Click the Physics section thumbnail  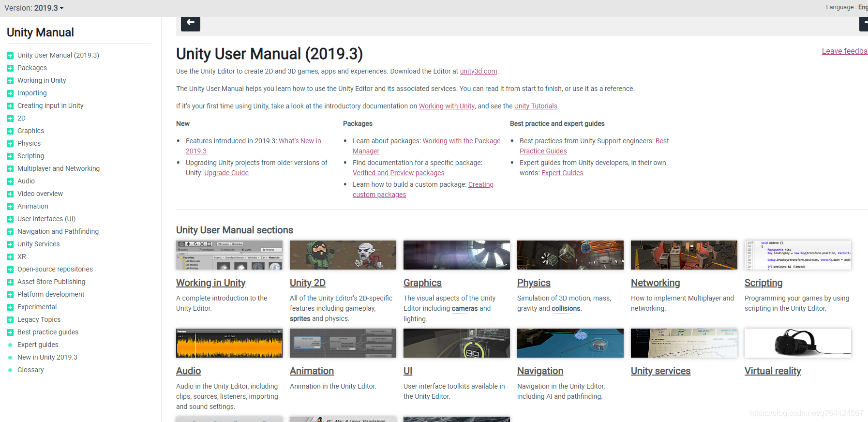point(570,255)
